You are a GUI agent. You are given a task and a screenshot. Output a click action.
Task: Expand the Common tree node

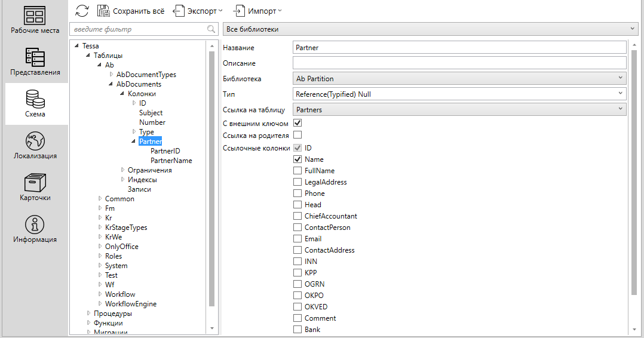(x=100, y=199)
